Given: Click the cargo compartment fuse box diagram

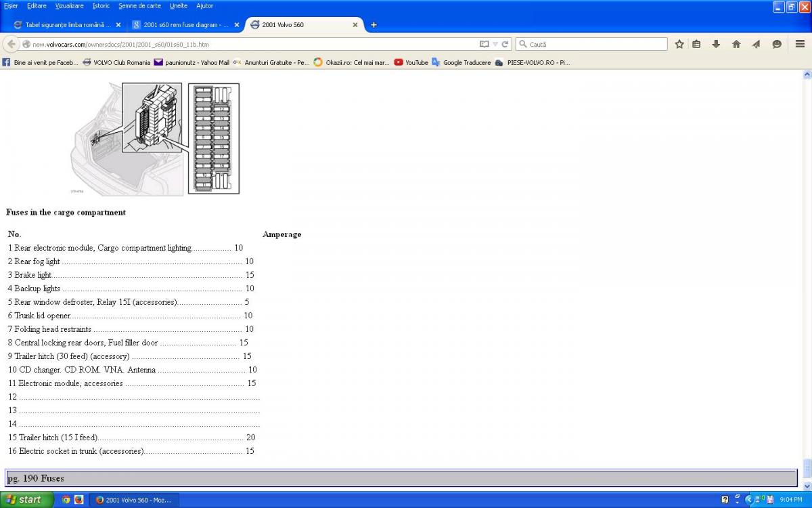Looking at the screenshot, I should point(155,139).
